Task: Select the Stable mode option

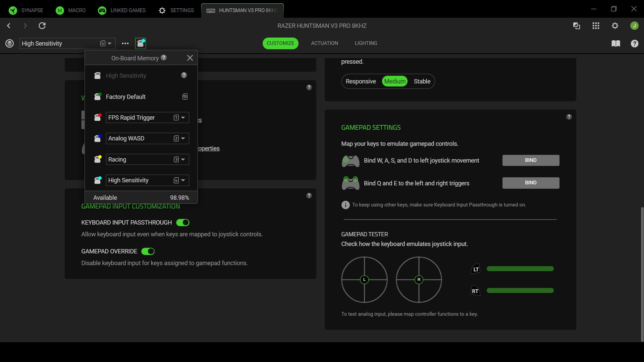Action: [x=422, y=81]
